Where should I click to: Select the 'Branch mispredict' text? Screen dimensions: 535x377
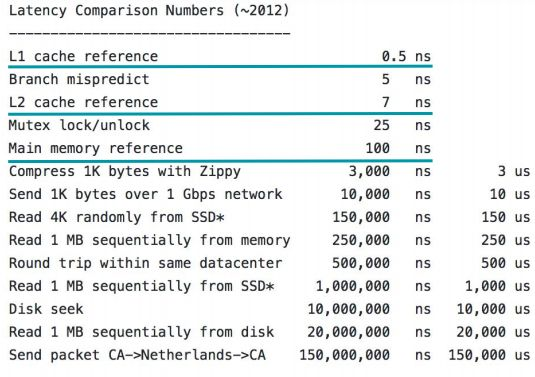coord(79,79)
